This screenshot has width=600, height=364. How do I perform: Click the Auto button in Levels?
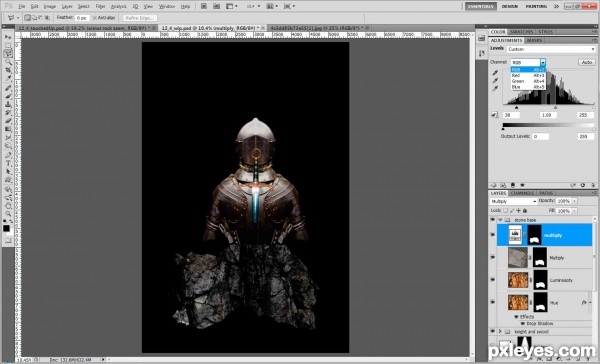click(587, 62)
